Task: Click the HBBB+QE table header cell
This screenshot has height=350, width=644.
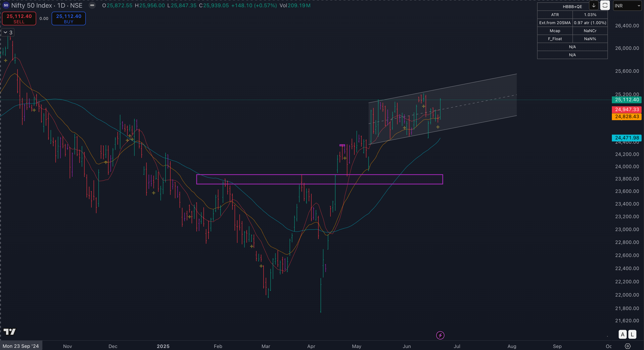Action: [572, 6]
